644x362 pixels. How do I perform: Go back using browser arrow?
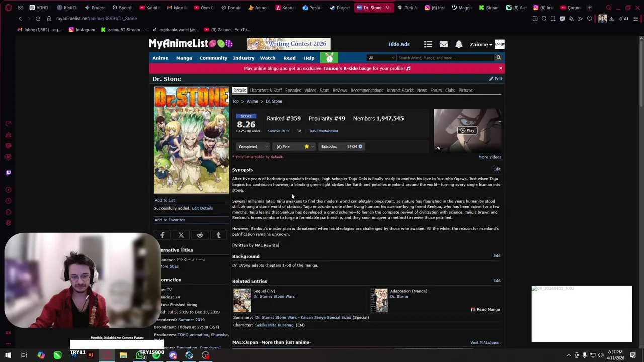pos(20,19)
